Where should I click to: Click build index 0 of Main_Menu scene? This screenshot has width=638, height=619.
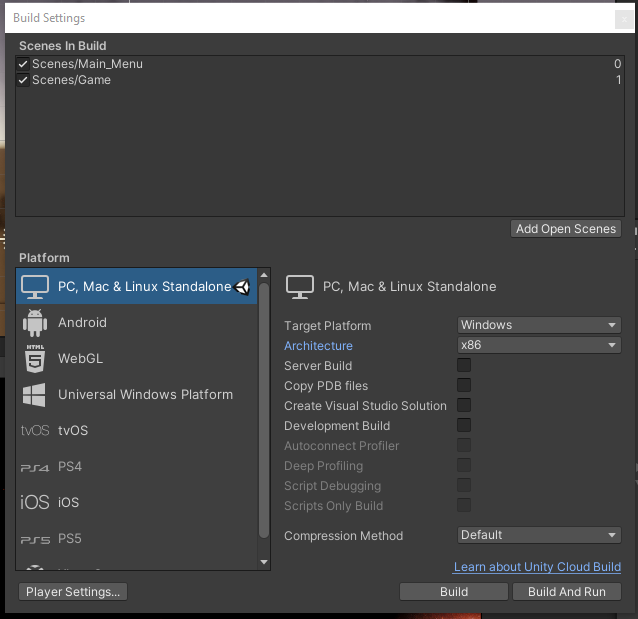617,64
